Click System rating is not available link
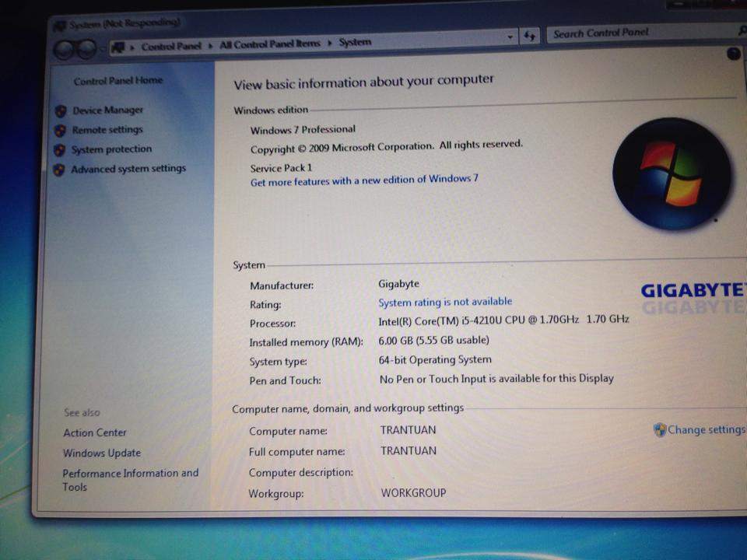Image resolution: width=747 pixels, height=560 pixels. pyautogui.click(x=445, y=302)
